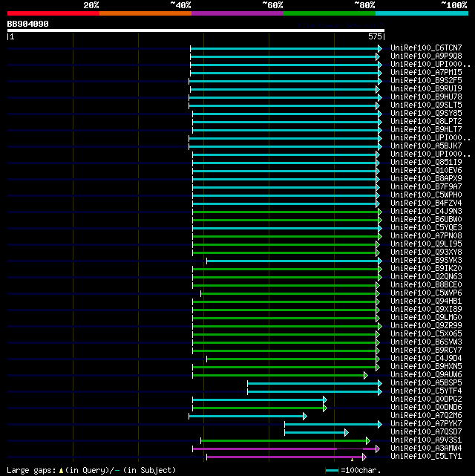The image size is (475, 476).
Task: Click the UniRef100_C5YQE3 label
Action: (426, 228)
